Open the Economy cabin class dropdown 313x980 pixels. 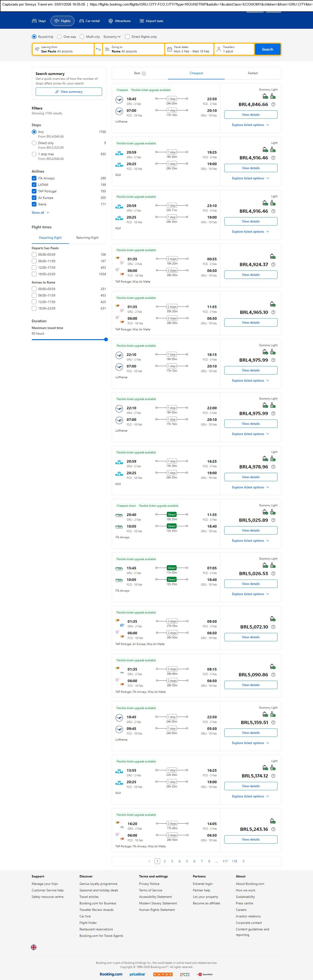click(112, 37)
